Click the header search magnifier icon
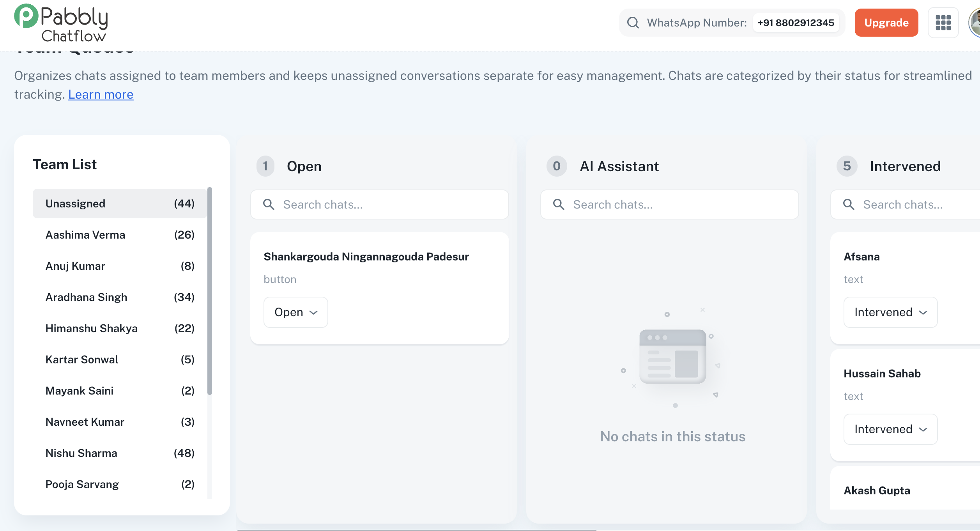 click(x=633, y=23)
